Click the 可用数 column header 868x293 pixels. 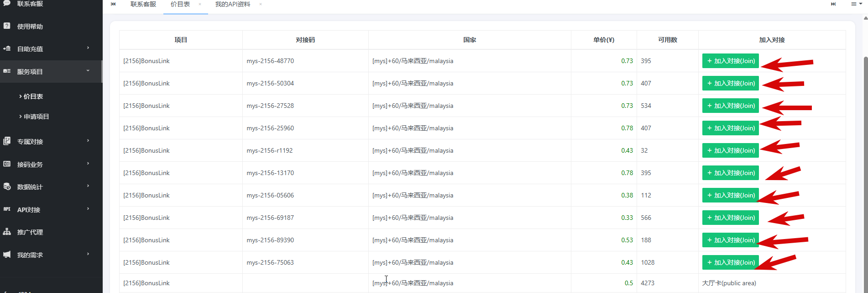[x=668, y=40]
